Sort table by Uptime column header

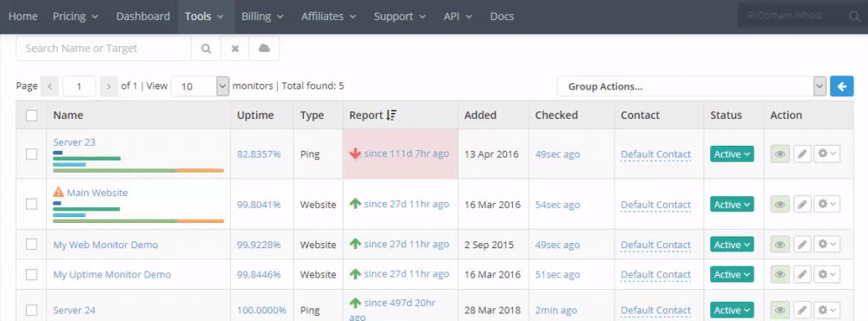coord(255,115)
